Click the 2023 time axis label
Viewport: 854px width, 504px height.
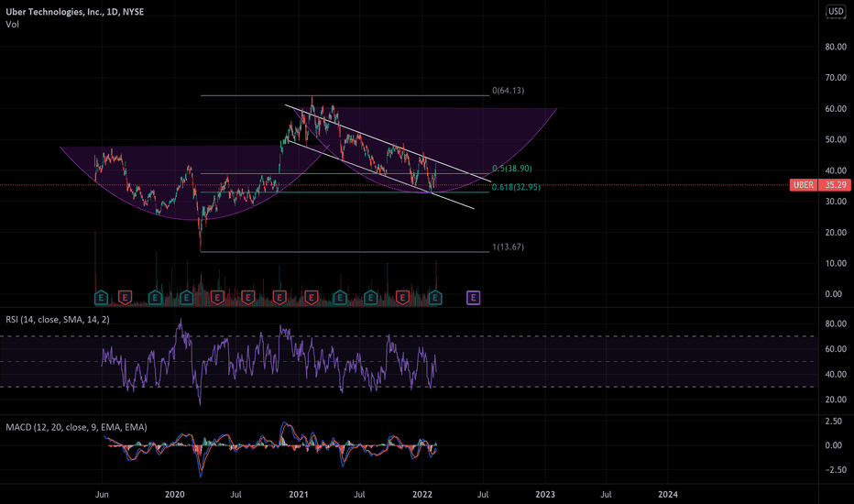(x=545, y=494)
